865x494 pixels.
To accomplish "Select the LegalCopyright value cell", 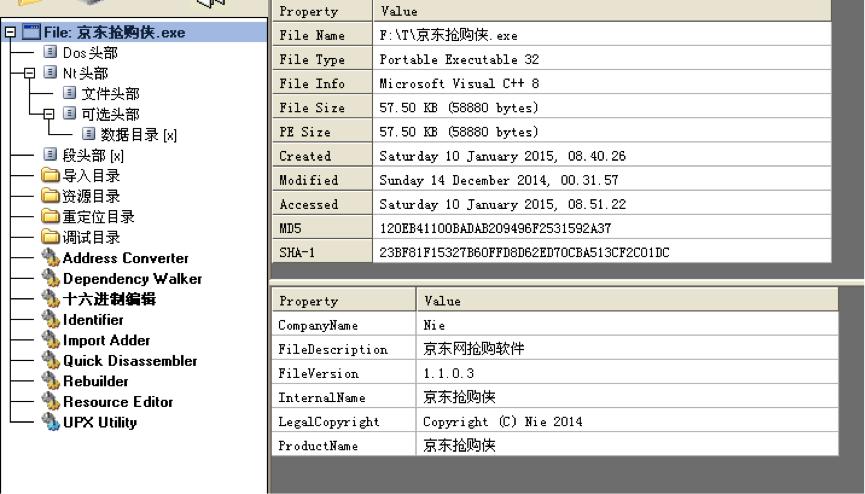I will 627,422.
